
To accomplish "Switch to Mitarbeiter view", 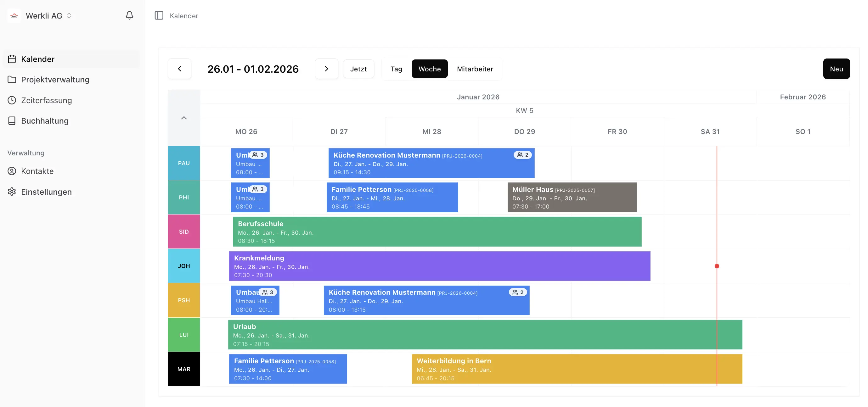I will click(475, 69).
